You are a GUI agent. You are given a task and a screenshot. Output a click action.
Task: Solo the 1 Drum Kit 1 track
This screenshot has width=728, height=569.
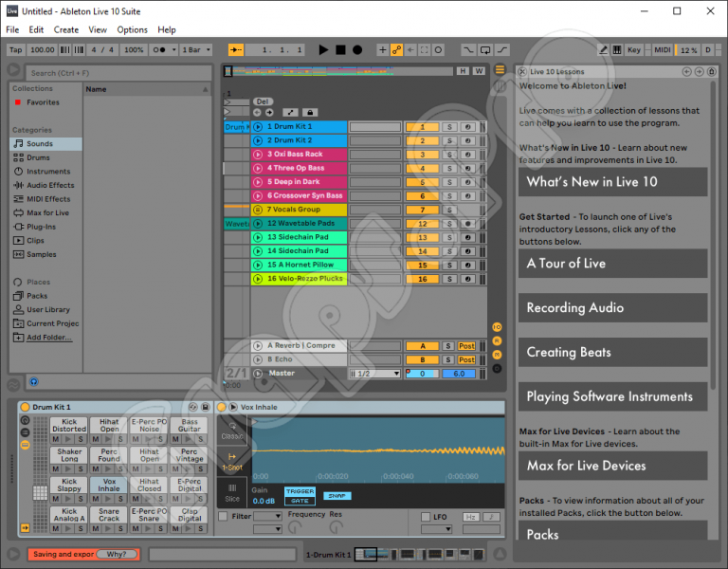pos(449,126)
